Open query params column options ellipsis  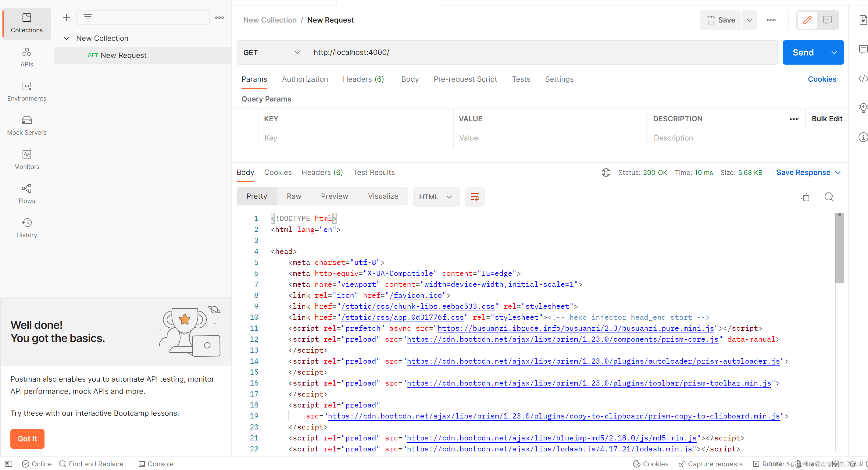coord(794,119)
